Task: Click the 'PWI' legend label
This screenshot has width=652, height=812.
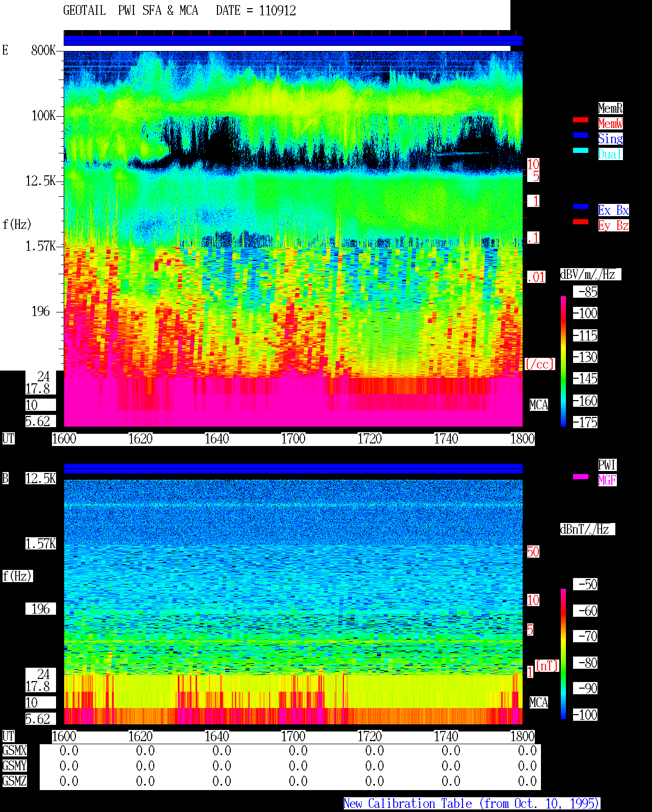Action: click(x=607, y=465)
